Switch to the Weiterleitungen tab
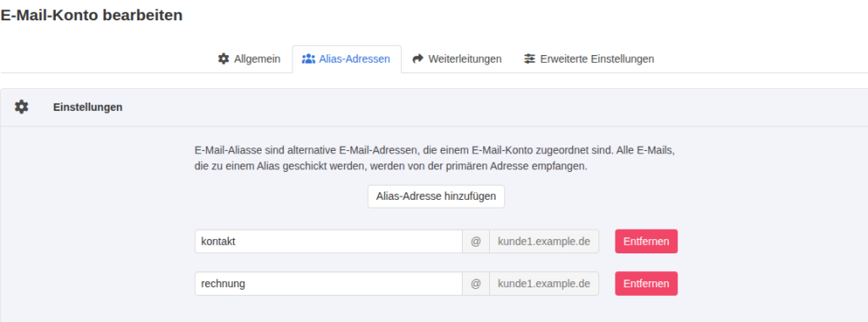The width and height of the screenshot is (868, 322). pyautogui.click(x=457, y=58)
